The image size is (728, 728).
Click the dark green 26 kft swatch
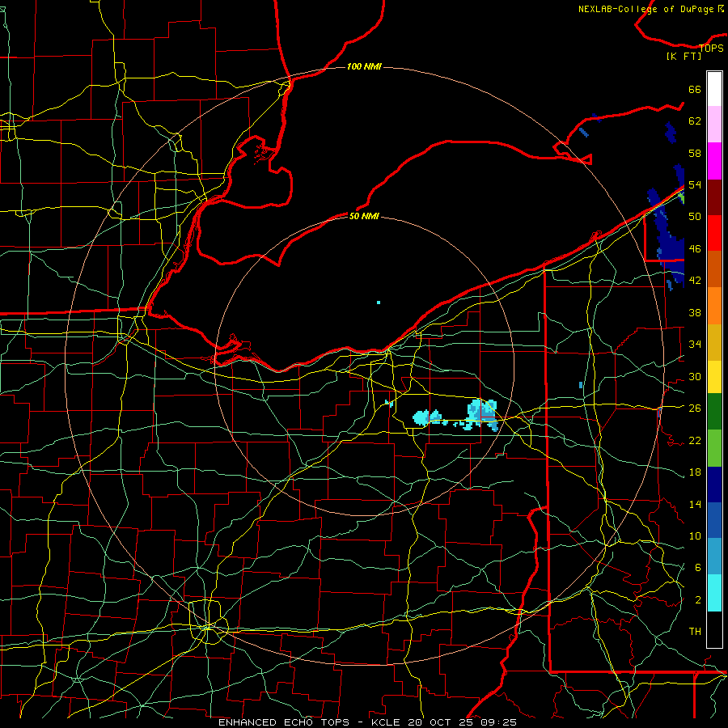point(714,412)
